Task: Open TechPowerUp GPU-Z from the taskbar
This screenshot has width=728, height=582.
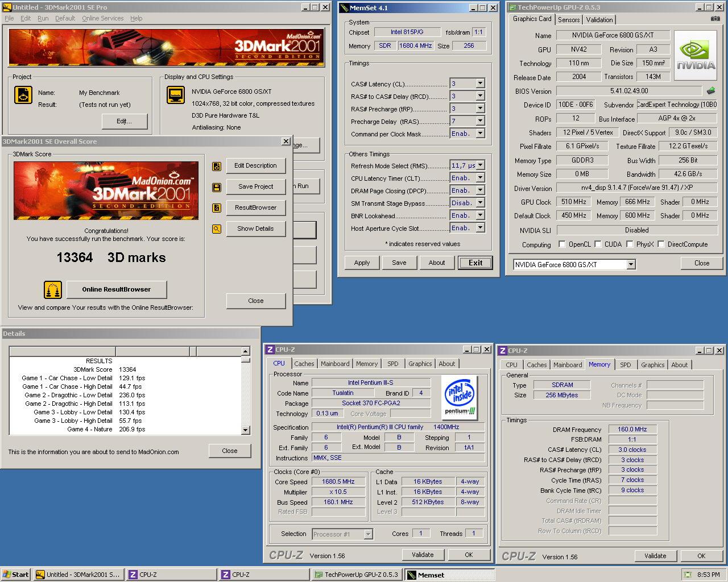Action: (357, 575)
